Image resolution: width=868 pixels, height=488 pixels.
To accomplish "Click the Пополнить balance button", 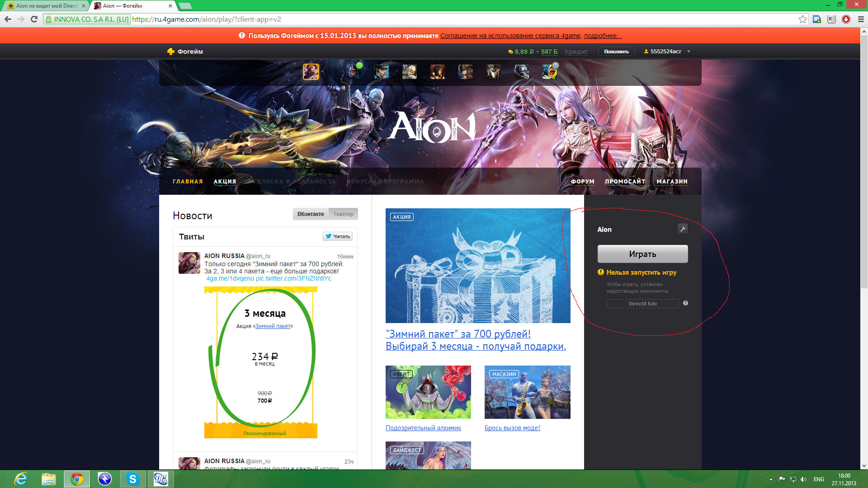I will click(x=616, y=52).
